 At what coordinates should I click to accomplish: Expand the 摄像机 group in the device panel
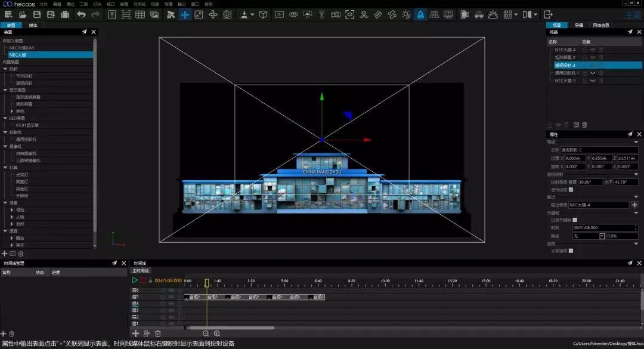click(x=5, y=146)
